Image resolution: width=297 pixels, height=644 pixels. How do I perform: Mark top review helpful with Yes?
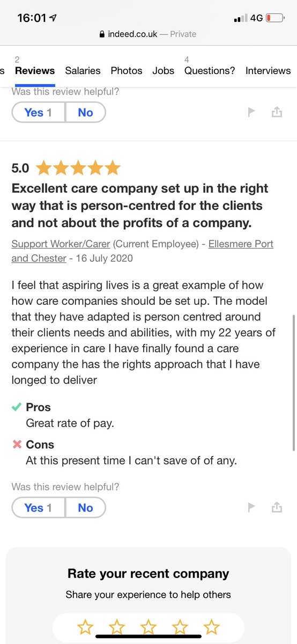click(x=39, y=112)
